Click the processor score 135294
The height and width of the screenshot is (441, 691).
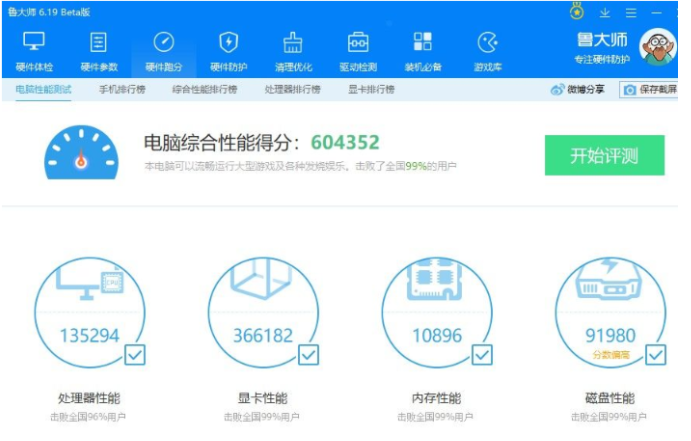coord(89,336)
